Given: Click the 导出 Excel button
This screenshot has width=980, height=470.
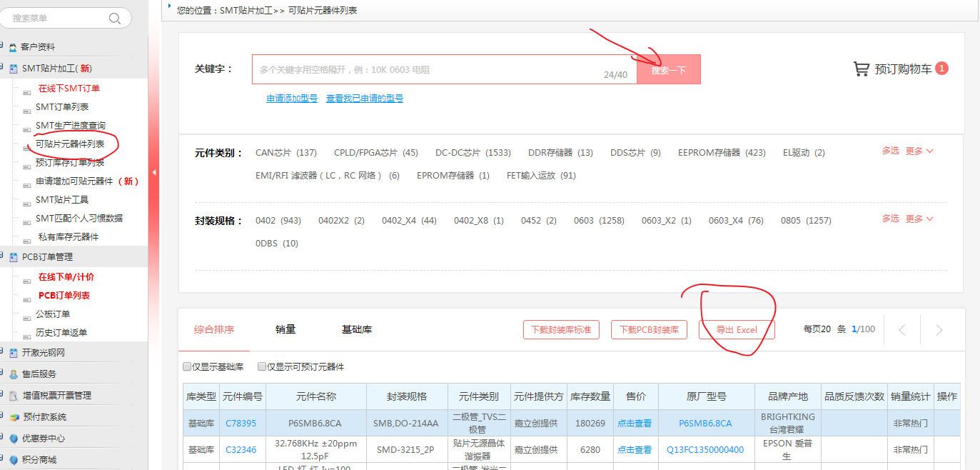Looking at the screenshot, I should tap(737, 330).
